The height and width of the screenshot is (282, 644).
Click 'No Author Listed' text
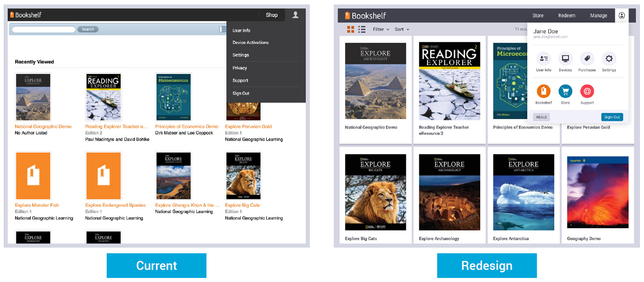coord(31,133)
